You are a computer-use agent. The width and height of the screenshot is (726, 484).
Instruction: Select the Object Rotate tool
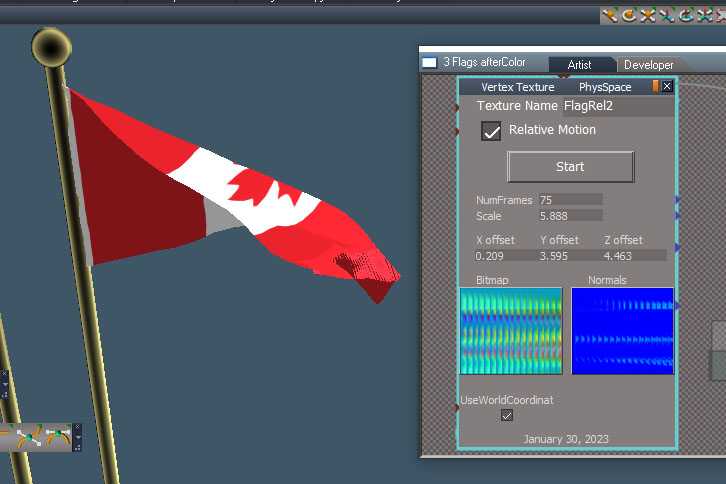click(629, 15)
